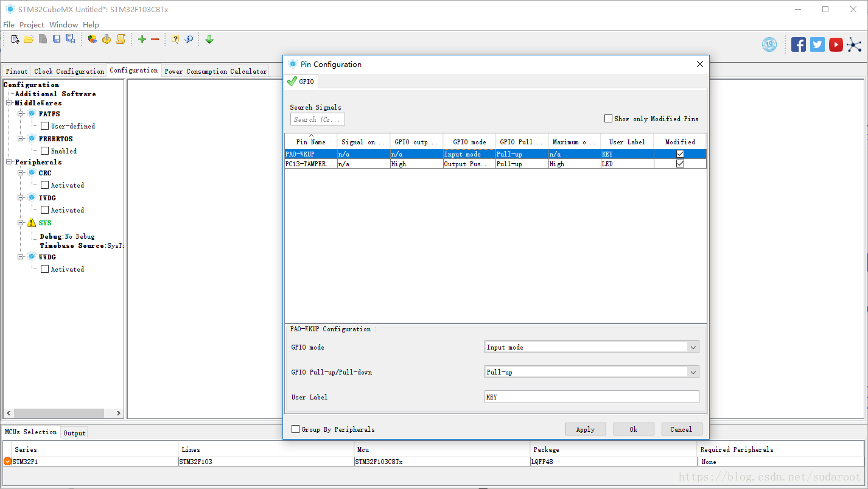Viewport: 868px width, 489px height.
Task: Collapse the FATFS tree node
Action: (20, 113)
